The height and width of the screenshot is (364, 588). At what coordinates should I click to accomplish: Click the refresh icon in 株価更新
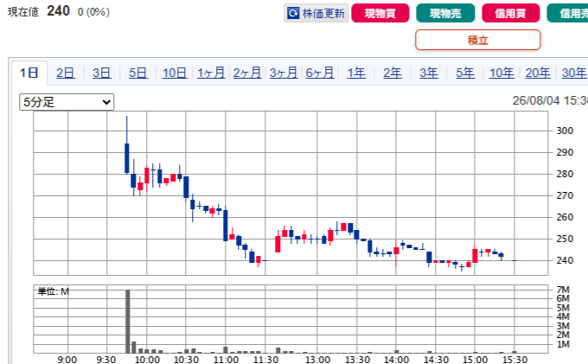click(x=293, y=13)
